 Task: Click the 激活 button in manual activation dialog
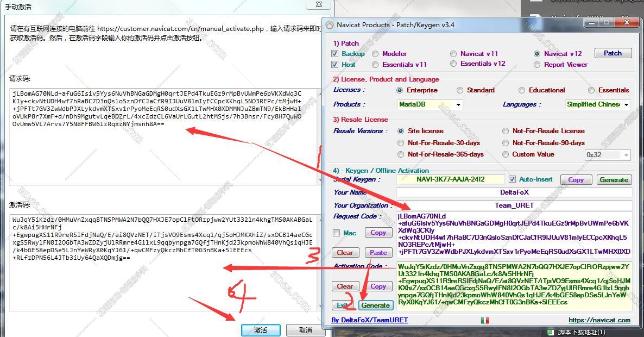[x=261, y=330]
